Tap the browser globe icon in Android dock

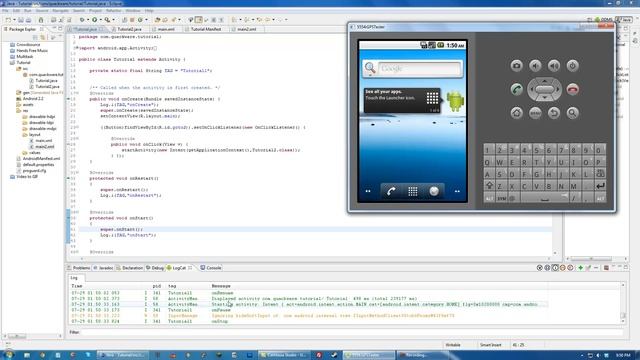point(434,191)
